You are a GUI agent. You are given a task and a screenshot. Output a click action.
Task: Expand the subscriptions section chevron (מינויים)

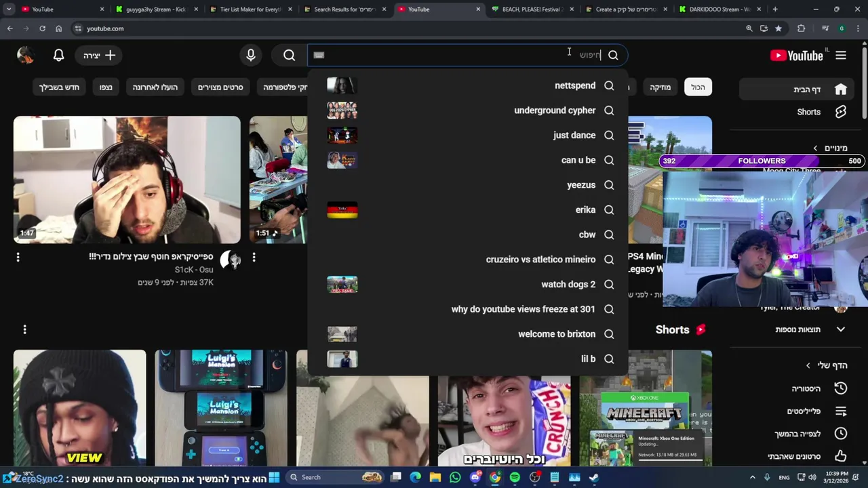coord(816,148)
